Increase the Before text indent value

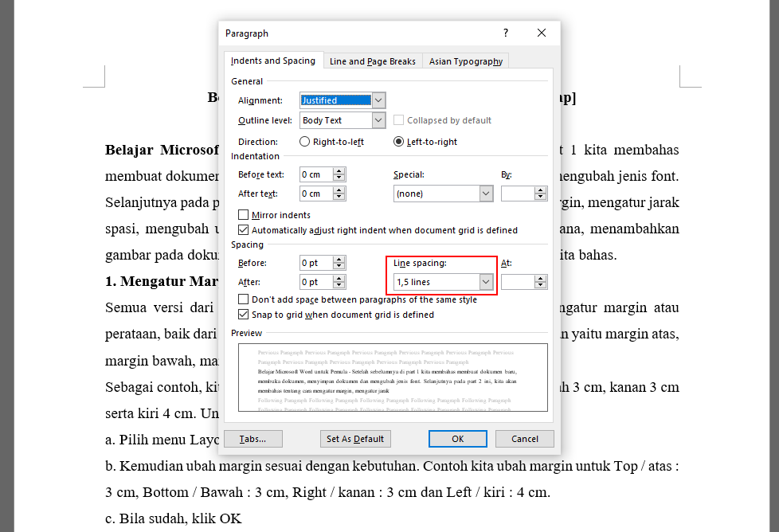[339, 171]
